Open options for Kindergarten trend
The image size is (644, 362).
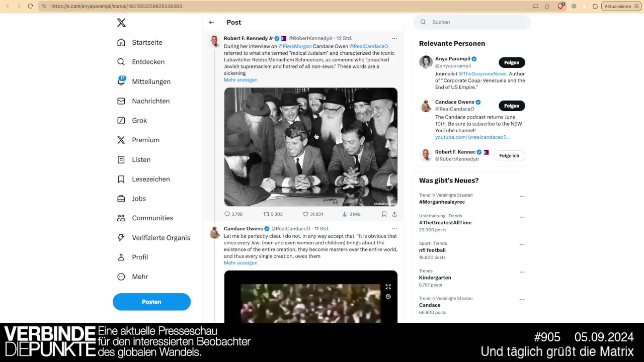click(x=522, y=272)
